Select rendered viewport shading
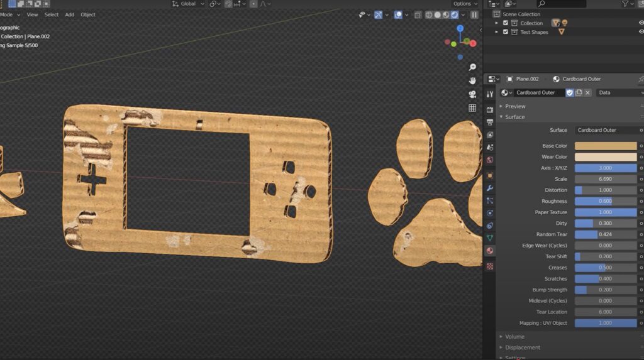 [455, 15]
